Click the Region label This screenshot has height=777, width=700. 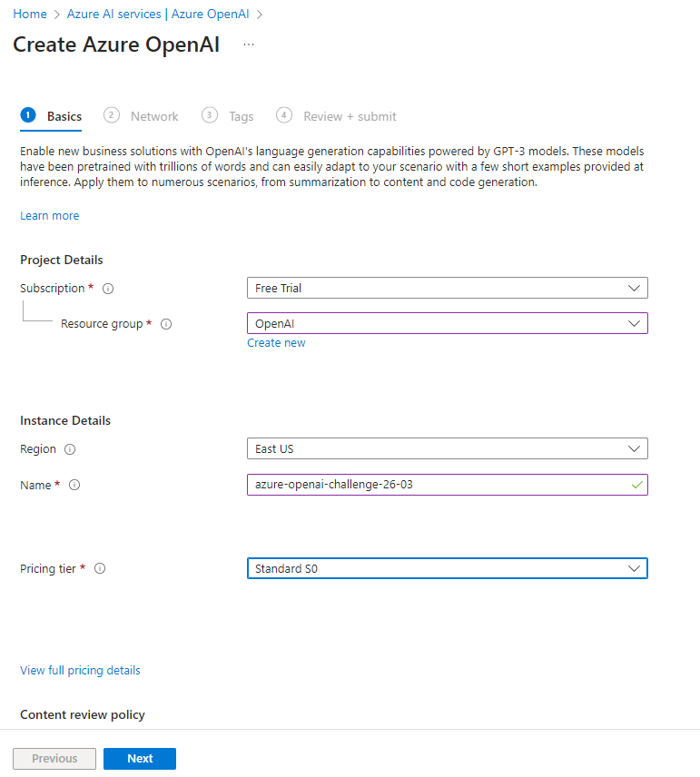coord(38,449)
